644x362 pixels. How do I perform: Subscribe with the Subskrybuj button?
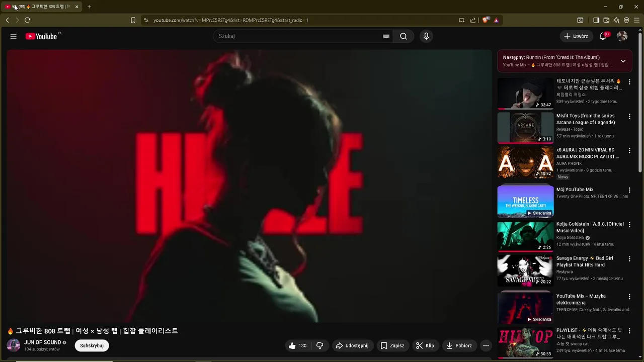[x=92, y=345]
